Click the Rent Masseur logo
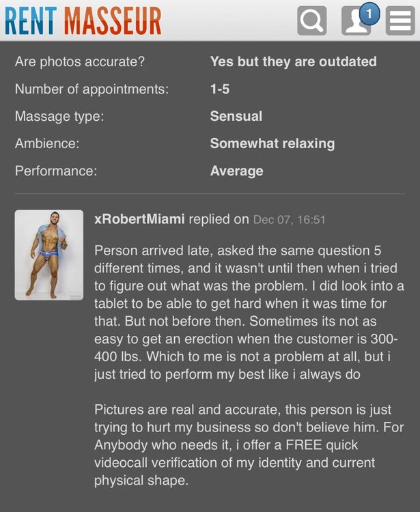 coord(83,20)
